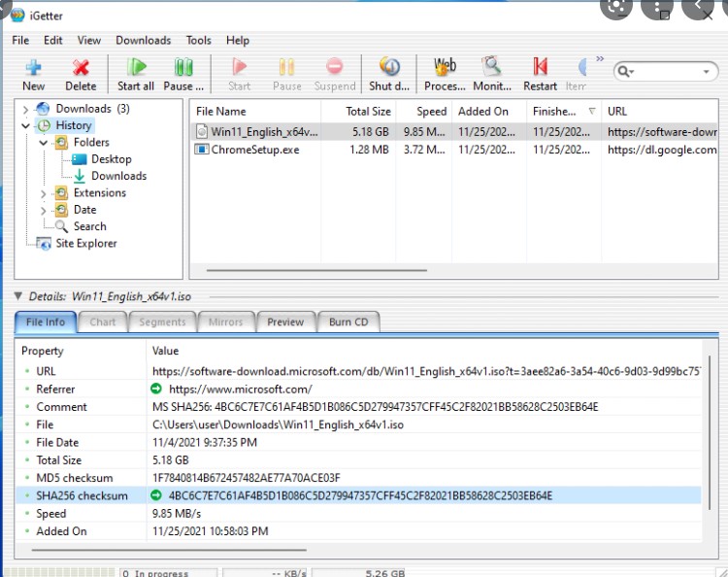
Task: Collapse the Details disclosure triangle
Action: [18, 296]
